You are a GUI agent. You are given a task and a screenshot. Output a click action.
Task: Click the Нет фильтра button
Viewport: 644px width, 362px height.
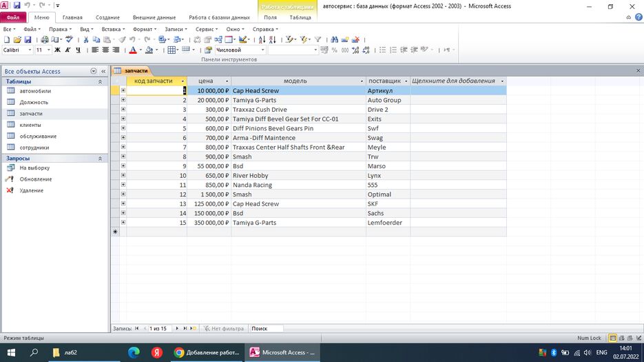tap(224, 328)
